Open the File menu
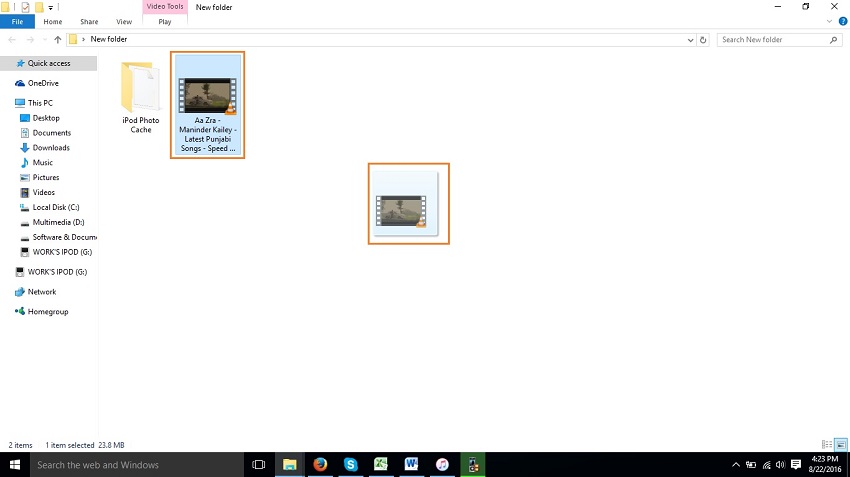The image size is (850, 477). [17, 21]
